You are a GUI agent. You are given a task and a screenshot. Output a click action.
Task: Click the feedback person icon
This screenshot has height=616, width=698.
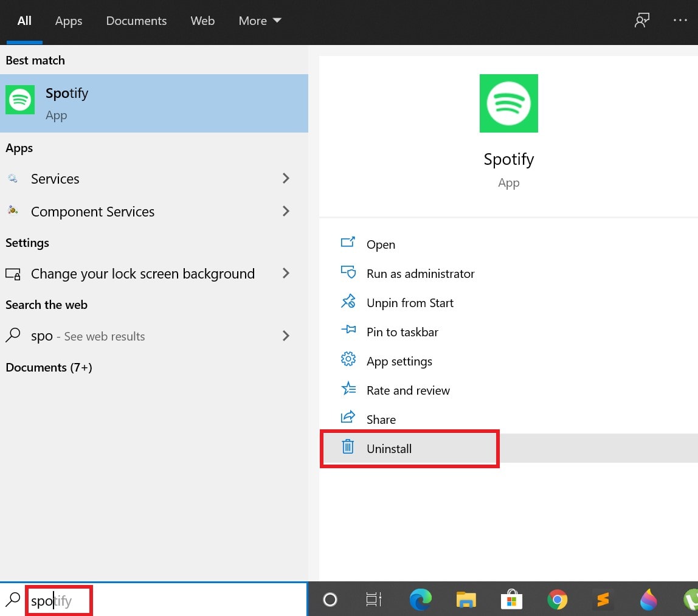[x=642, y=20]
